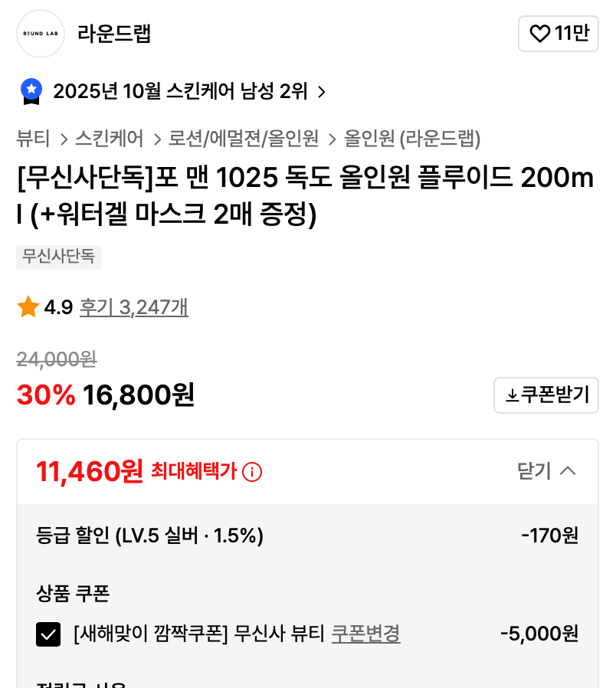Screen dimensions: 616x688
Task: Click the blue ranking badge icon
Action: click(x=31, y=91)
